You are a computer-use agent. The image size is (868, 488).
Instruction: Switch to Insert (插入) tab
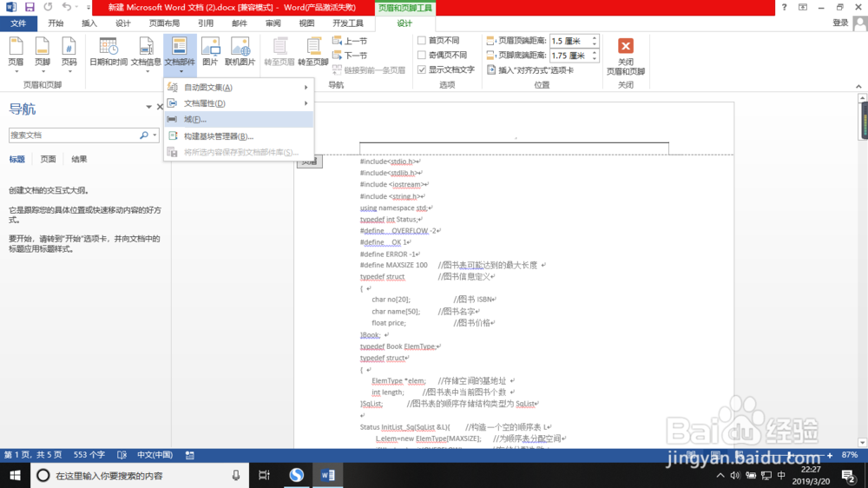coord(89,23)
